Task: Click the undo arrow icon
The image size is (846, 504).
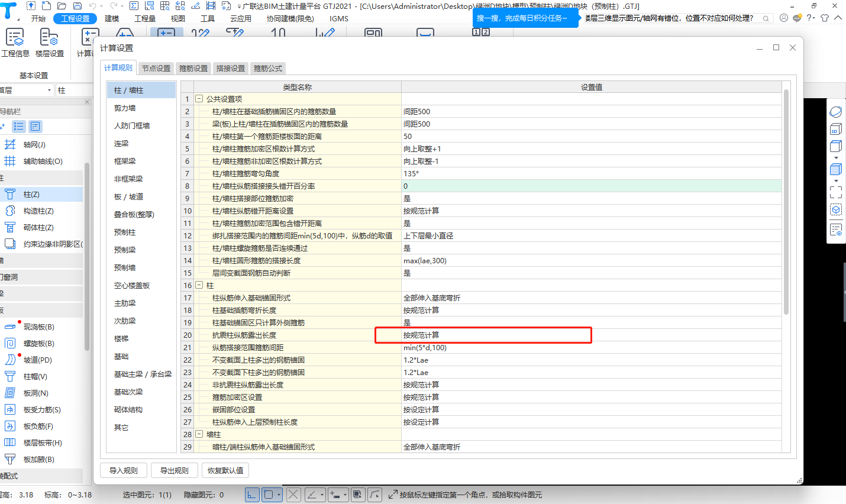Action: pyautogui.click(x=92, y=6)
